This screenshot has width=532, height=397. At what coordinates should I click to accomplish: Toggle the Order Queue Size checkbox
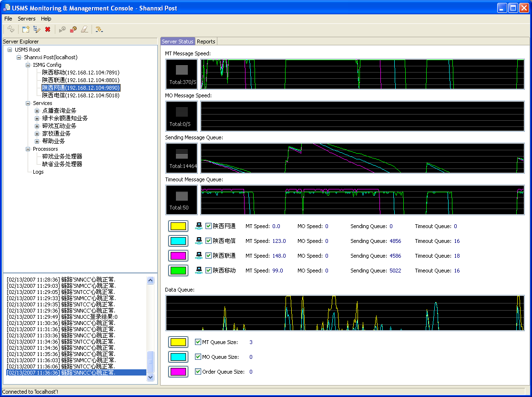tap(198, 372)
